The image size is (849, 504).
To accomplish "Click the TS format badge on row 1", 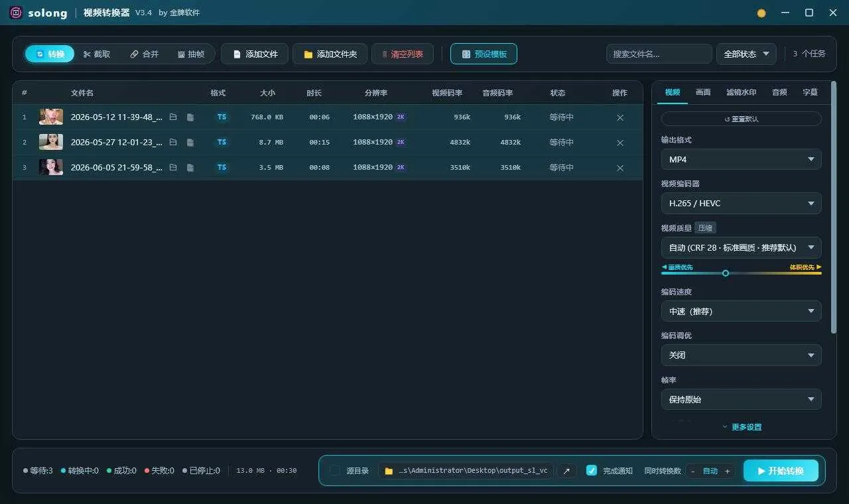I will 222,117.
